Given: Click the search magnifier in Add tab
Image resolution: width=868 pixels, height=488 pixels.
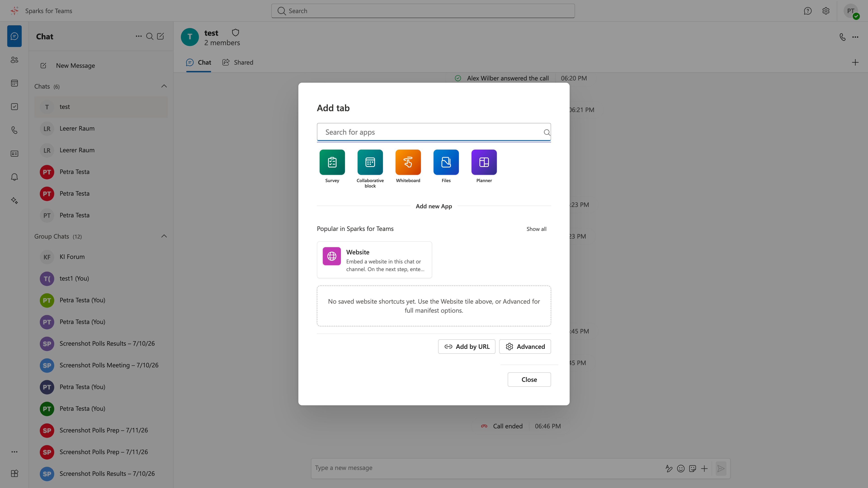Looking at the screenshot, I should (547, 132).
